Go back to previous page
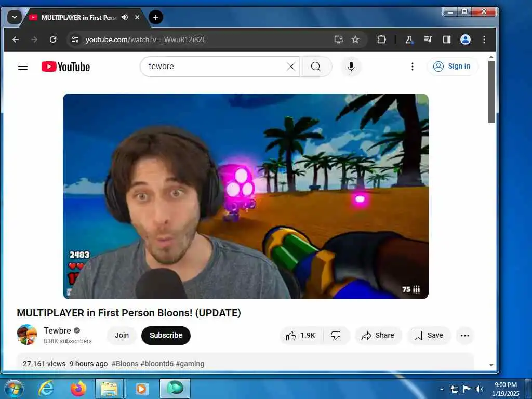Image resolution: width=532 pixels, height=399 pixels. (x=16, y=39)
